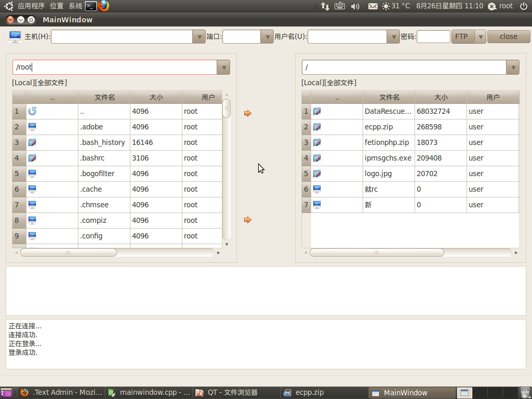
Task: Open the 应用程序 menu
Action: pyautogui.click(x=31, y=6)
